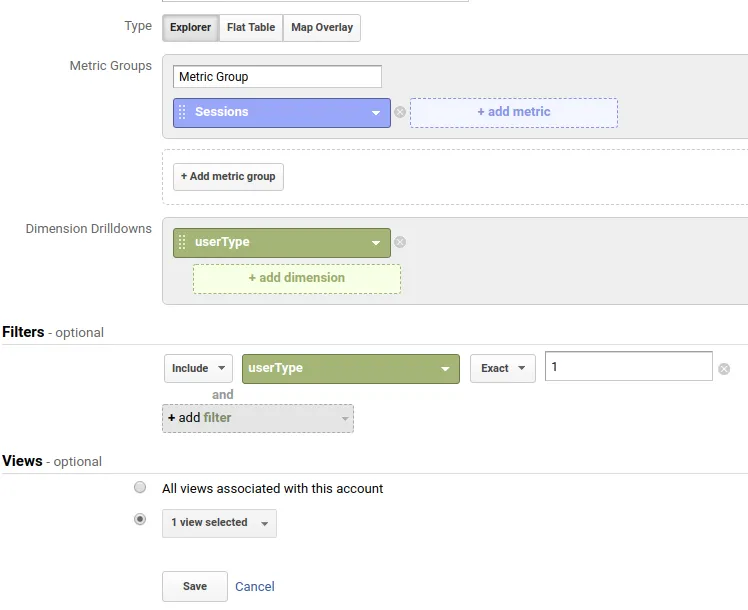Click the filter value input field
Viewport: 748px width, 610px height.
click(x=628, y=367)
